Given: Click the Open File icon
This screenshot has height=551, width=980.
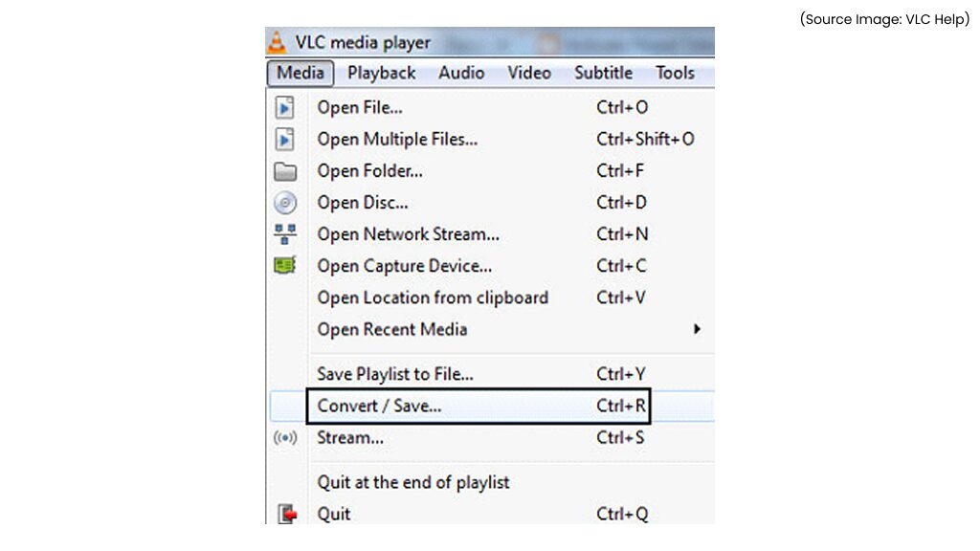Looking at the screenshot, I should pyautogui.click(x=285, y=107).
